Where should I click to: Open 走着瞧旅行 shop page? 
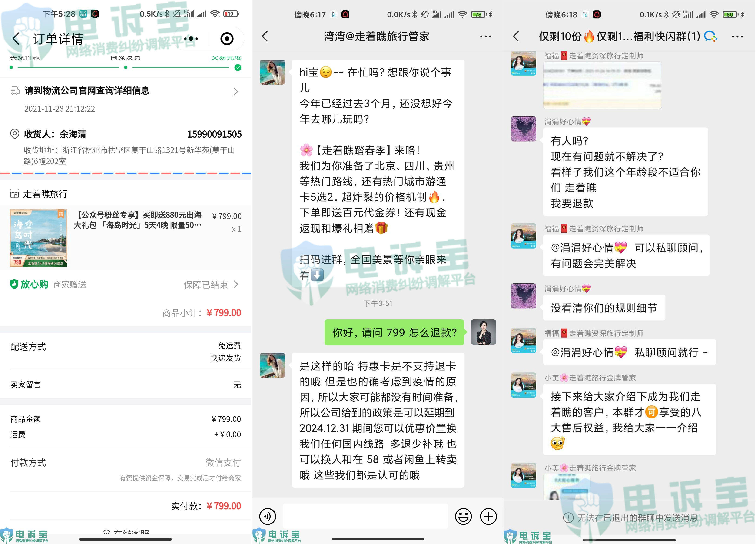tap(39, 194)
